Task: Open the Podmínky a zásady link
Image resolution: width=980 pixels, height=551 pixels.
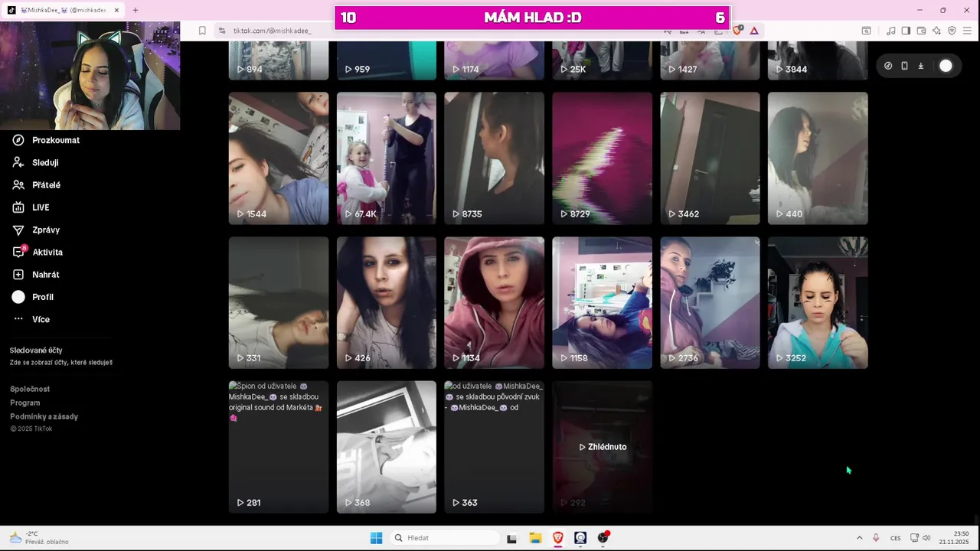Action: [44, 416]
